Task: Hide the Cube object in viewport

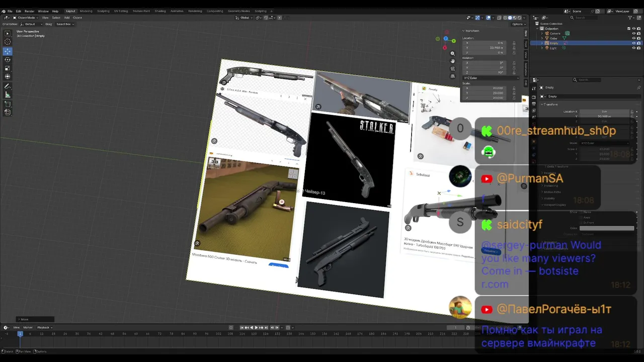Action: click(x=633, y=38)
